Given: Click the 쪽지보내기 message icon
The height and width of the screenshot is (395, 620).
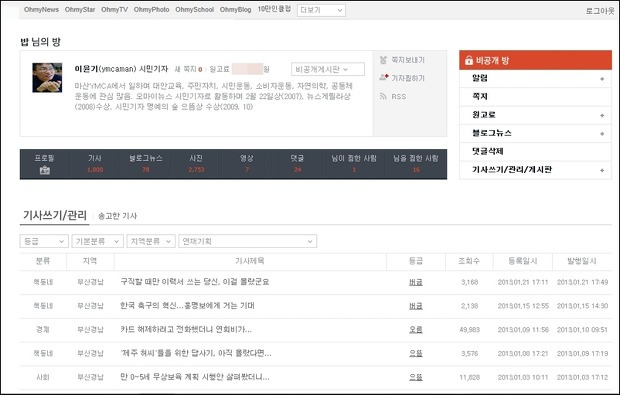Looking at the screenshot, I should (383, 60).
